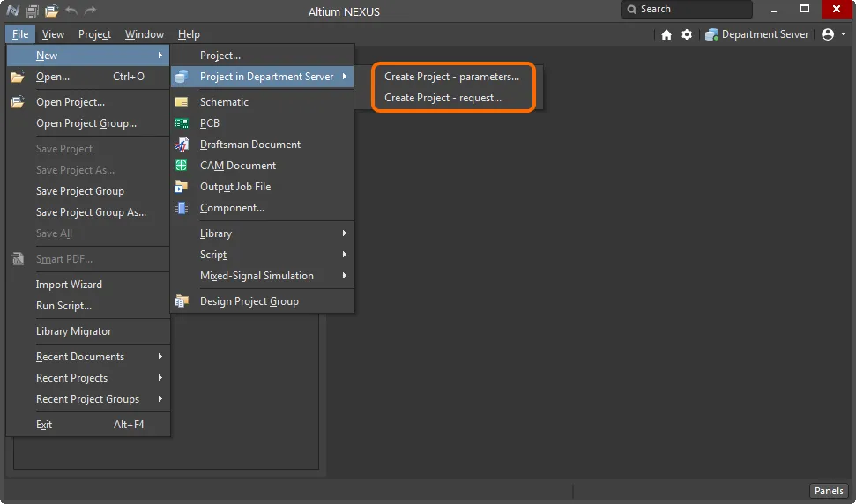Click the Department Server label
856x504 pixels.
click(765, 34)
